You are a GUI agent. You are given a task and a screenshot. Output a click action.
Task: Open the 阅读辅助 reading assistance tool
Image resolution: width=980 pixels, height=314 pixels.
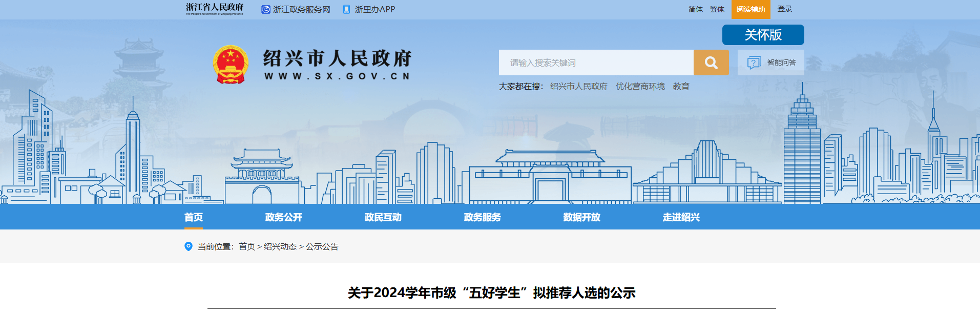point(750,9)
